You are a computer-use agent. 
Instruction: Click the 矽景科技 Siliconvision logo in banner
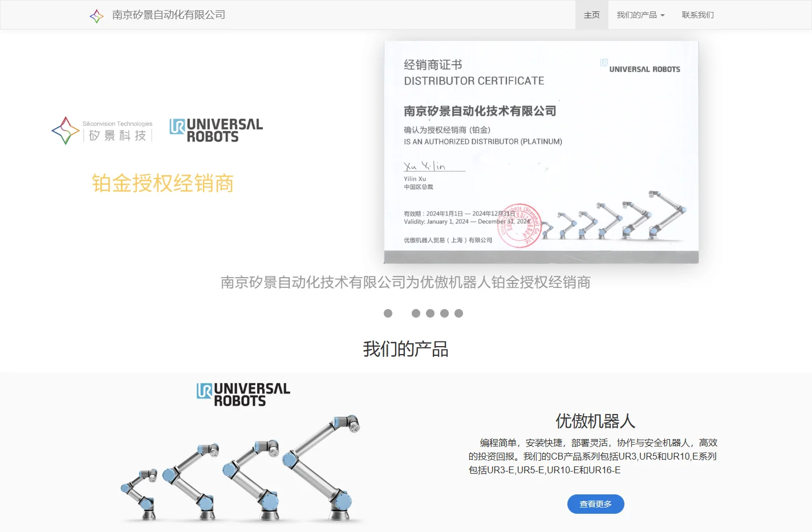[x=102, y=131]
